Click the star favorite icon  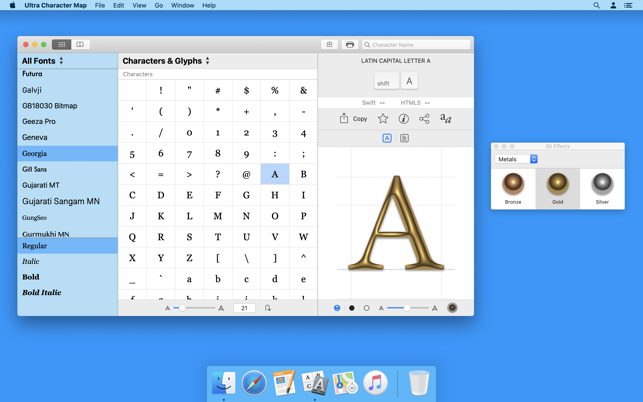pyautogui.click(x=383, y=119)
